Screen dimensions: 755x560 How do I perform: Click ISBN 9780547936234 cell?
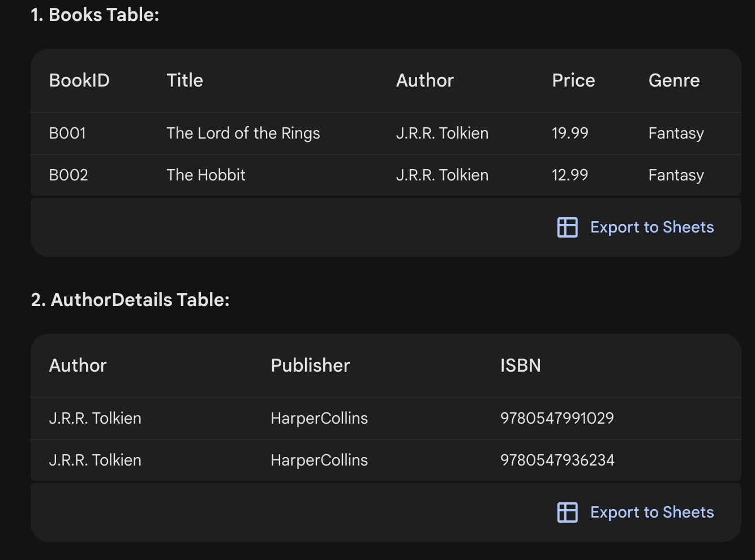point(557,460)
